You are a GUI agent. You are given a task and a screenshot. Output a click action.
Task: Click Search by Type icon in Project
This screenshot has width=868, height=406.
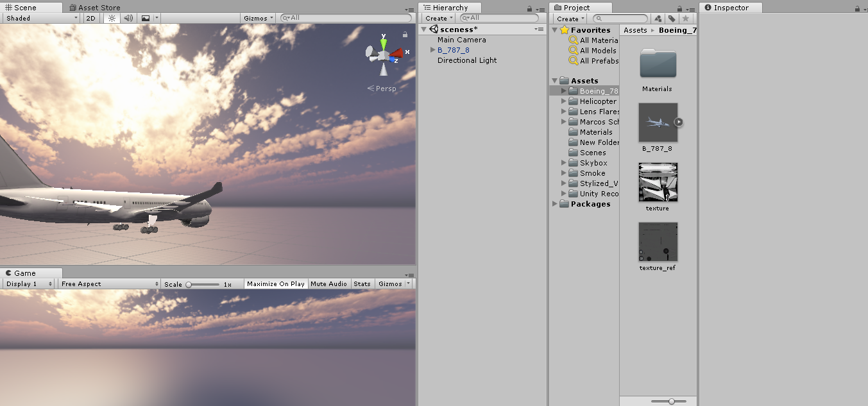tap(658, 19)
